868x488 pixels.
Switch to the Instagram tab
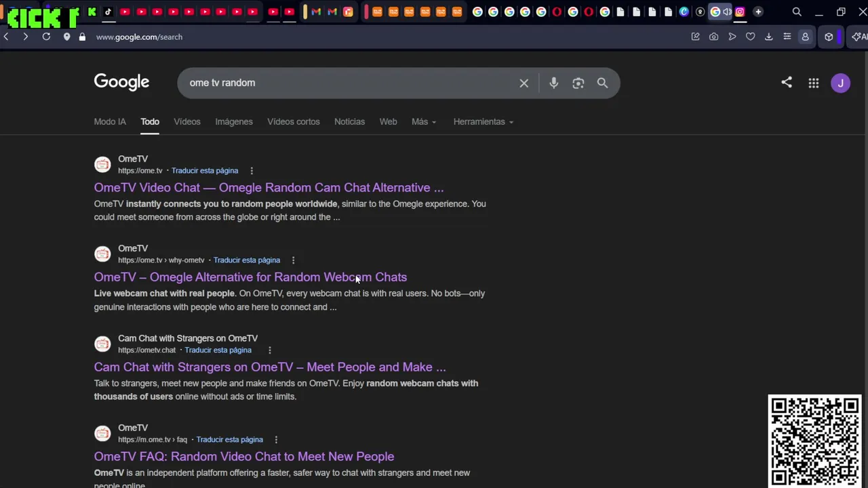coord(740,12)
